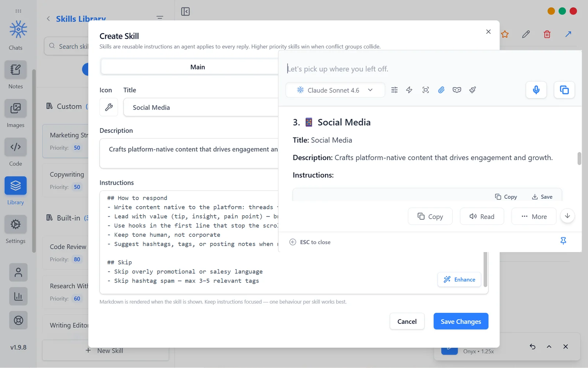Click the screen capture icon
The height and width of the screenshot is (368, 588).
pyautogui.click(x=426, y=90)
